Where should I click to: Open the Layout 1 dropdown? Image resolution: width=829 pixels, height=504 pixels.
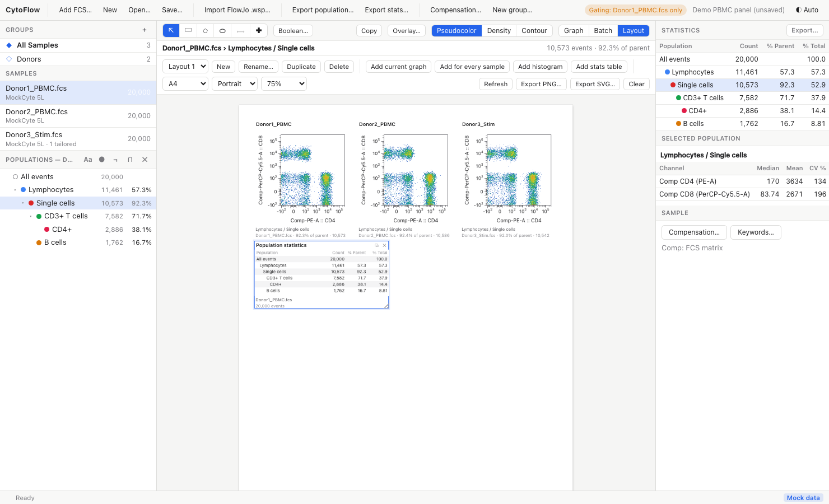point(185,67)
